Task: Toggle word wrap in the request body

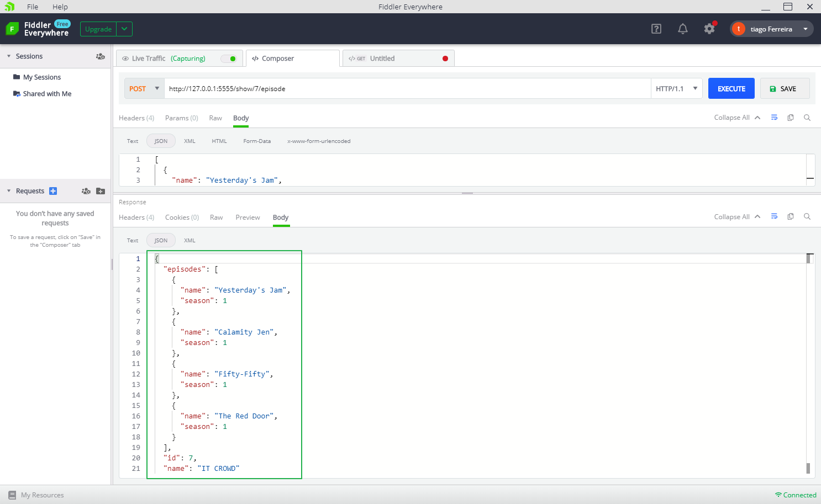Action: pyautogui.click(x=774, y=118)
